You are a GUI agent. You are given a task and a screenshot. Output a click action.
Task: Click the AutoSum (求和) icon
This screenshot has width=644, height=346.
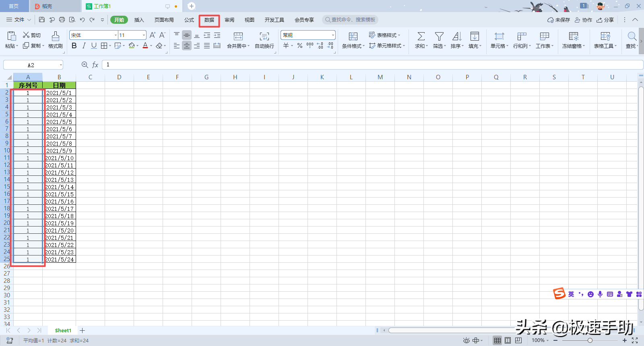click(421, 36)
